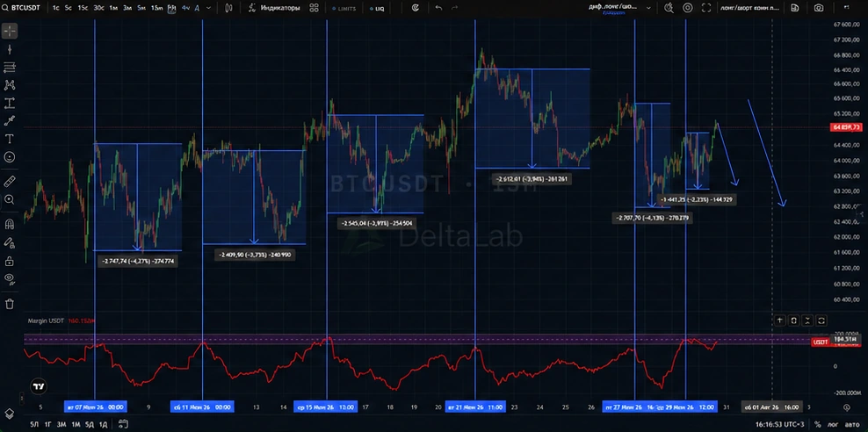Switch to the 15м timeframe

[156, 8]
